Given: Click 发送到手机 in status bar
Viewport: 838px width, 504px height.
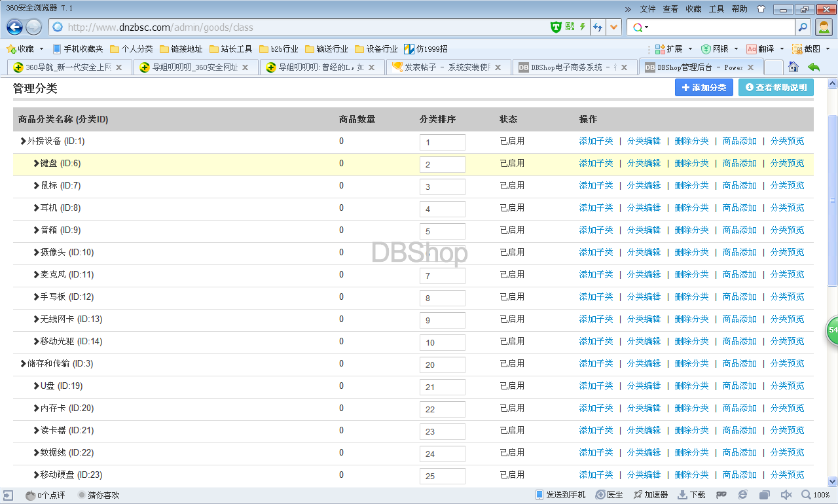Looking at the screenshot, I should tap(560, 495).
